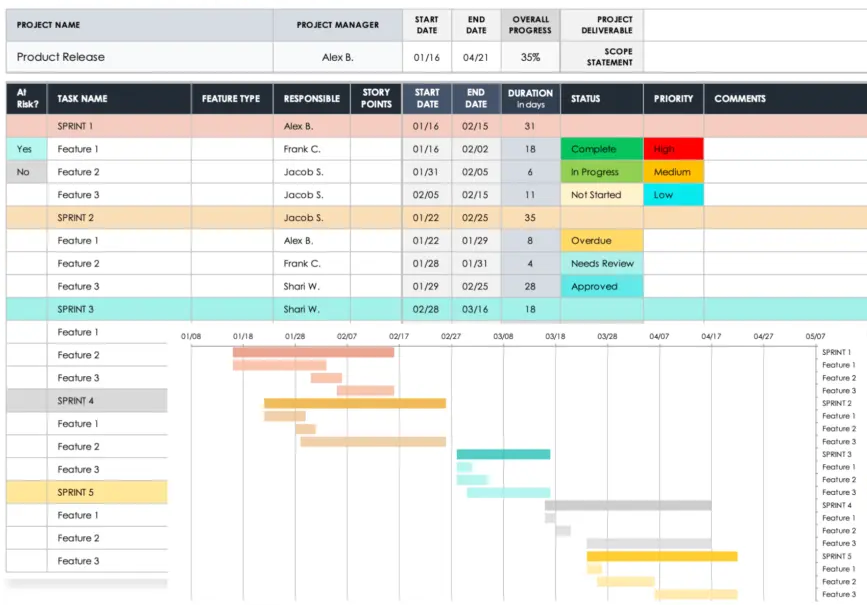The image size is (867, 605).
Task: Open the Complete status cell for Feature 1
Action: [601, 149]
